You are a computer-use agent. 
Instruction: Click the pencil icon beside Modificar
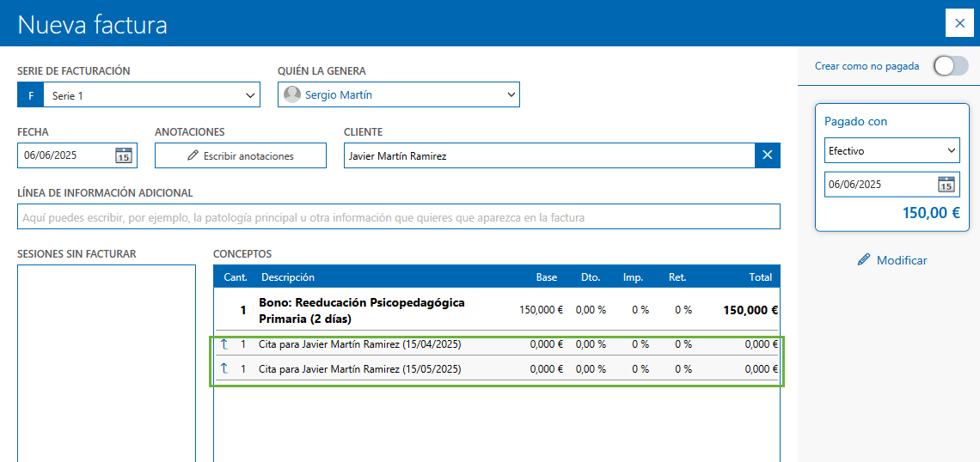864,260
